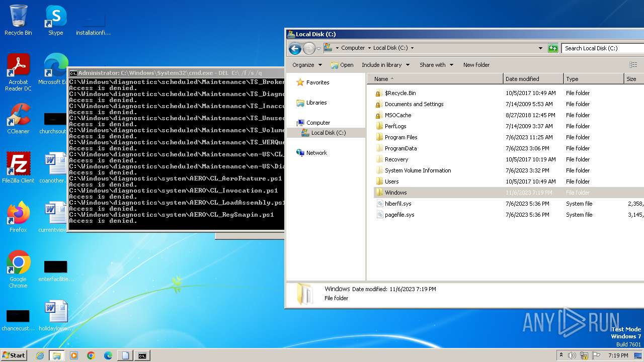This screenshot has height=362, width=644.
Task: Select the MSOCache folder
Action: [x=393, y=115]
